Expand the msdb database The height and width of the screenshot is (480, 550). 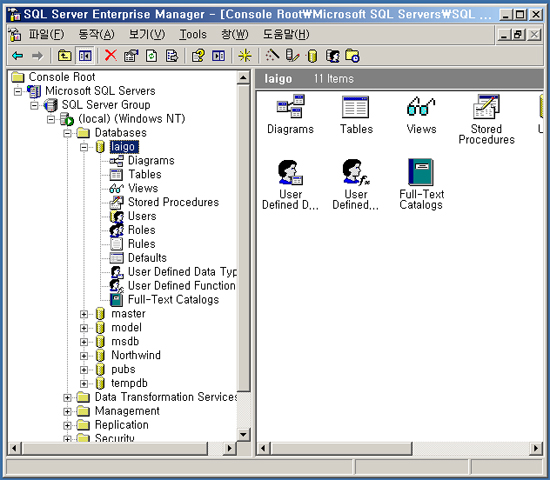(x=84, y=342)
